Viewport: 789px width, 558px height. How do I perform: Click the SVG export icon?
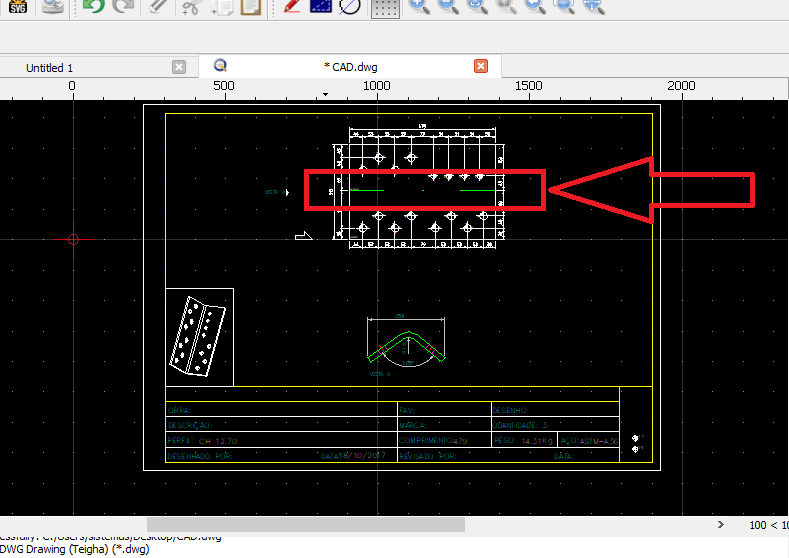17,6
